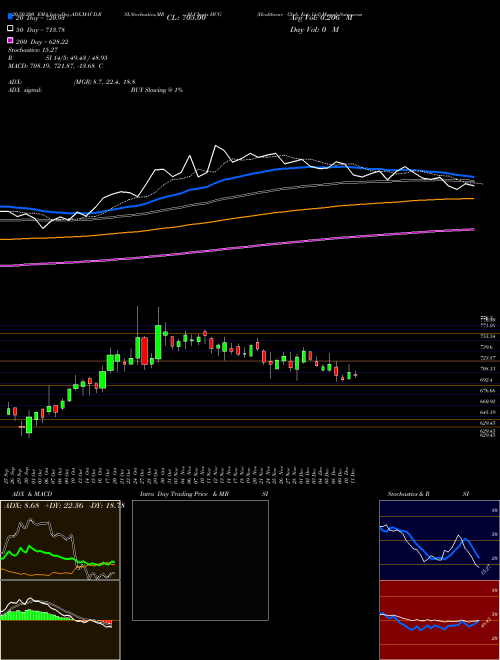Click the 'CL: 705.00' closing price text

[186, 18]
